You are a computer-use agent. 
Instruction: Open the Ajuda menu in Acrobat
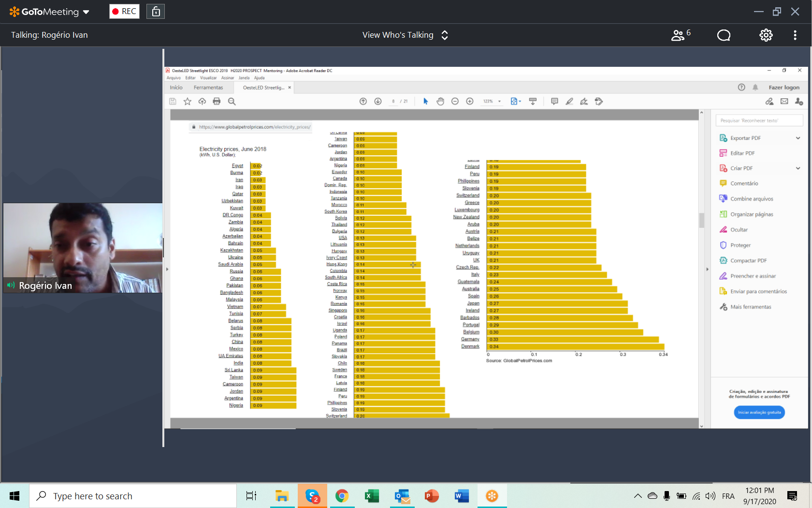260,78
